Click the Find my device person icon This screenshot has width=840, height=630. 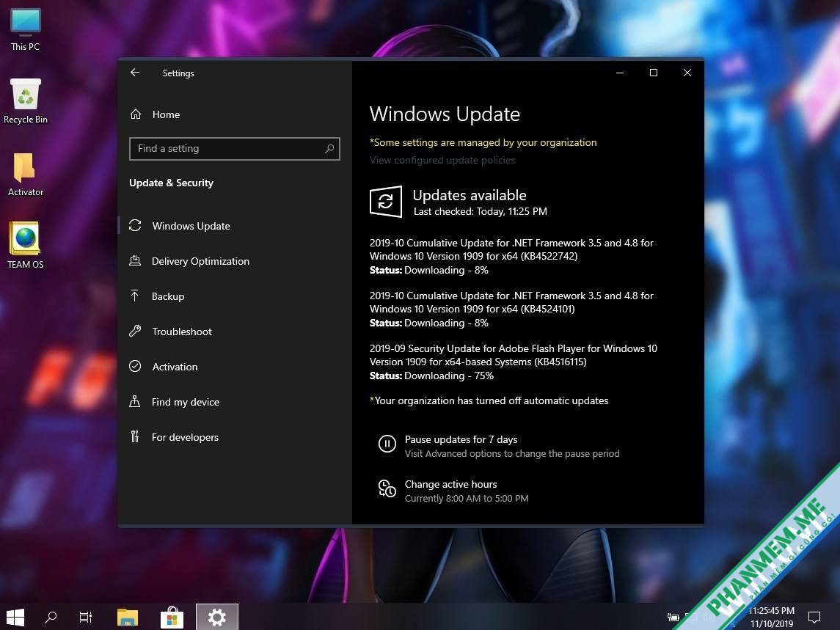click(134, 401)
